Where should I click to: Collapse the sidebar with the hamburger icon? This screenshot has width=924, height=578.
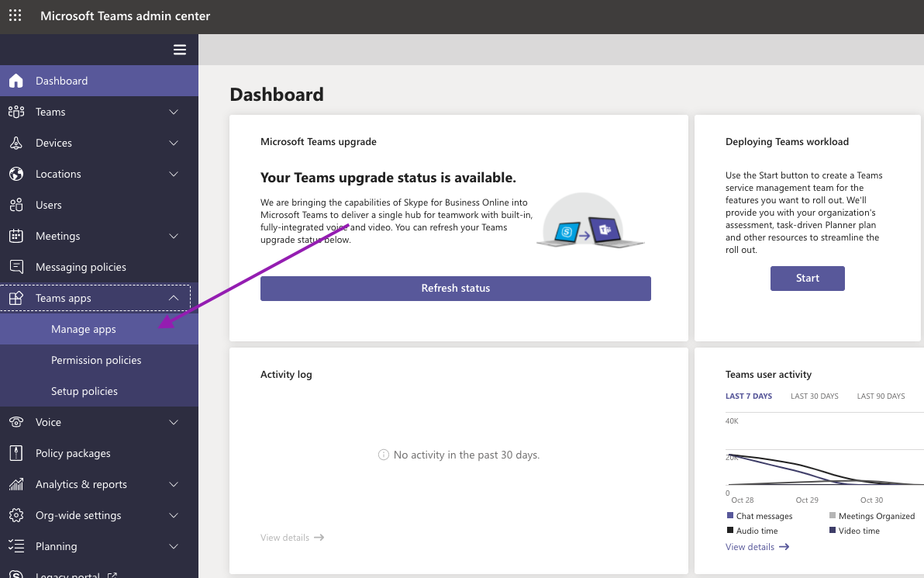pos(180,50)
